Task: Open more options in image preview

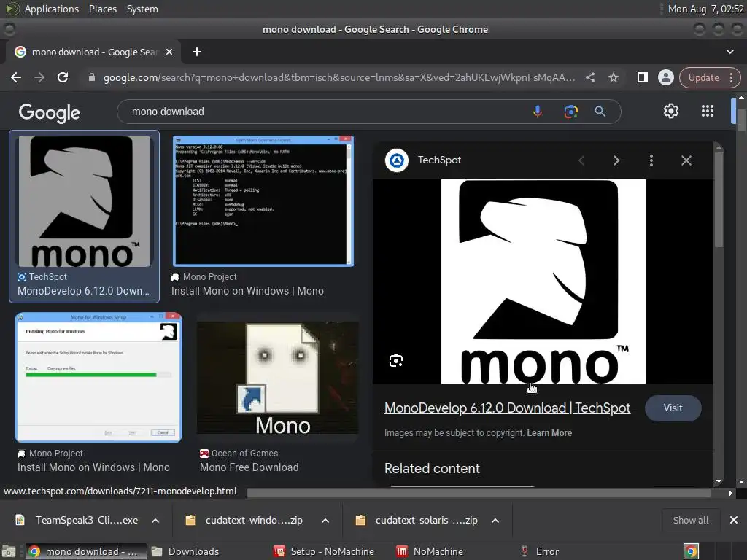Action: pyautogui.click(x=651, y=160)
